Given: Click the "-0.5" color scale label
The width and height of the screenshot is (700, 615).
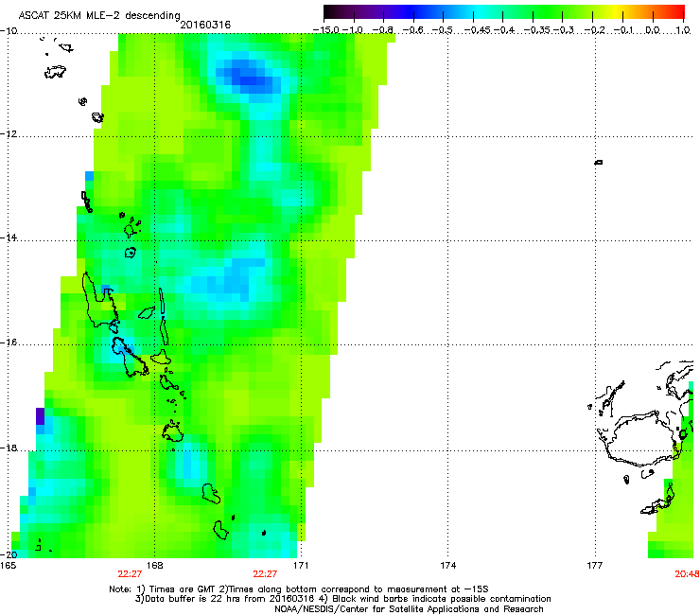Looking at the screenshot, I should coord(443,30).
